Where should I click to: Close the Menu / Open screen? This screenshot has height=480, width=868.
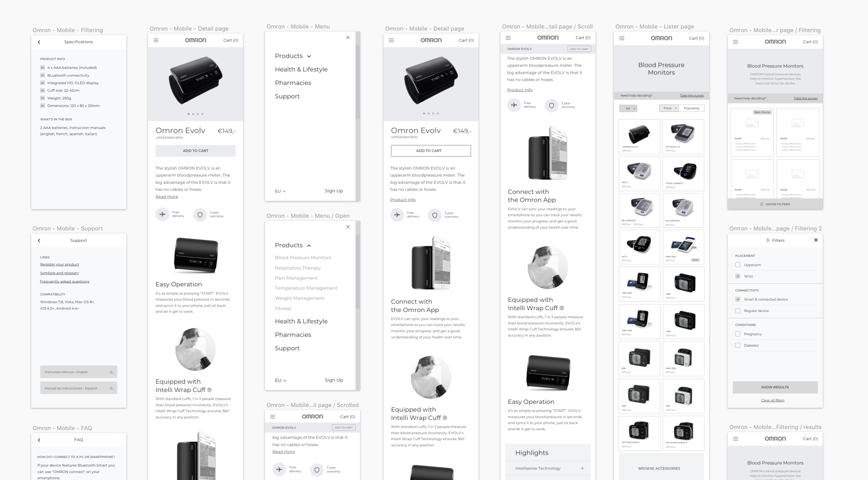point(348,227)
